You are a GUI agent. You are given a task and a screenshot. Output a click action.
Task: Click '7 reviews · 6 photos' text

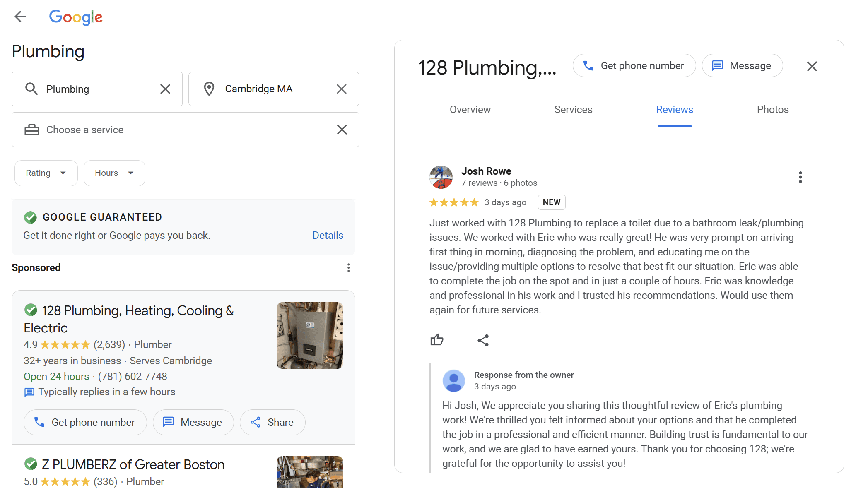pyautogui.click(x=499, y=183)
